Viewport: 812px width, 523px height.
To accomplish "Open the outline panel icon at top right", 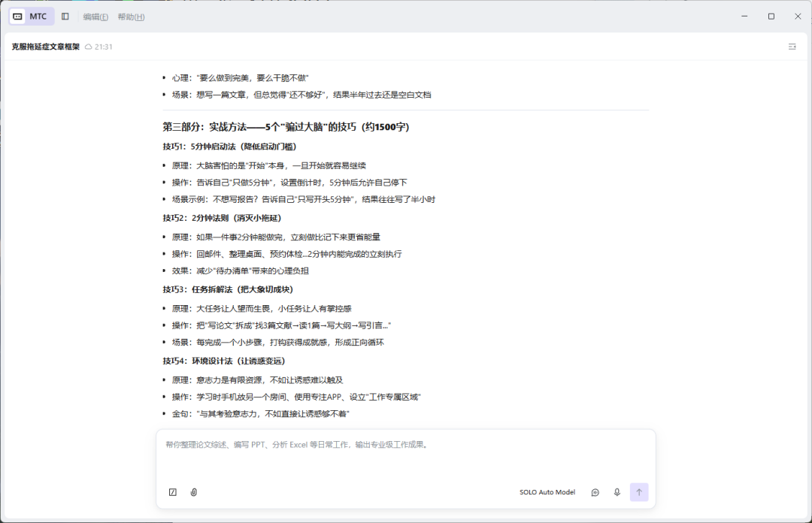I will (x=792, y=47).
